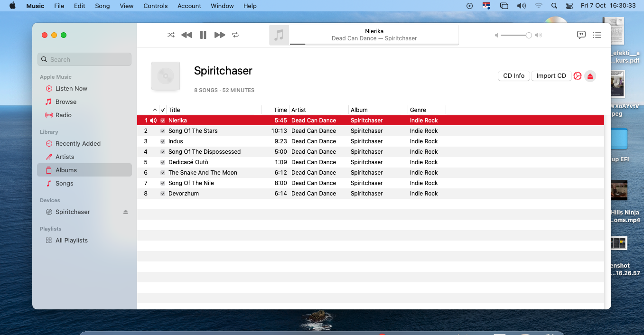Screen dimensions: 644x335
Task: Open the Controls menu
Action: [x=156, y=6]
